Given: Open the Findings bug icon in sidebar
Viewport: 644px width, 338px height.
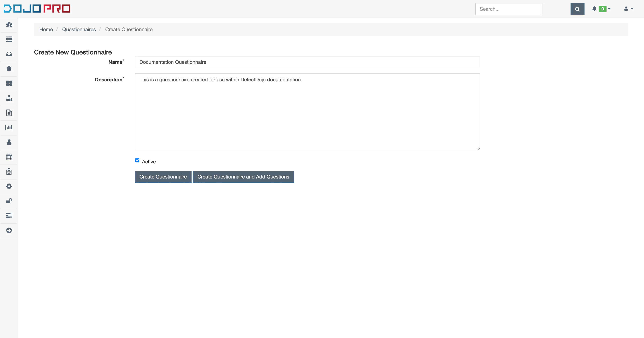Looking at the screenshot, I should (x=9, y=68).
